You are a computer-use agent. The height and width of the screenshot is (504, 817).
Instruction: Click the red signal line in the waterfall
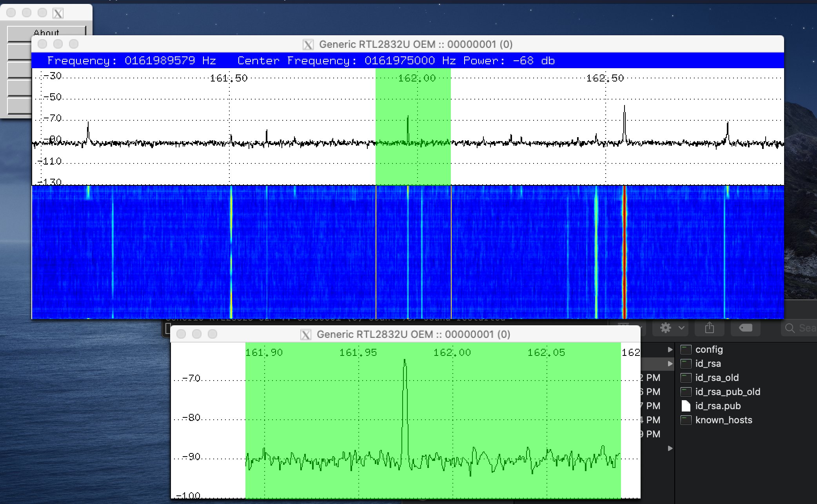(x=624, y=252)
